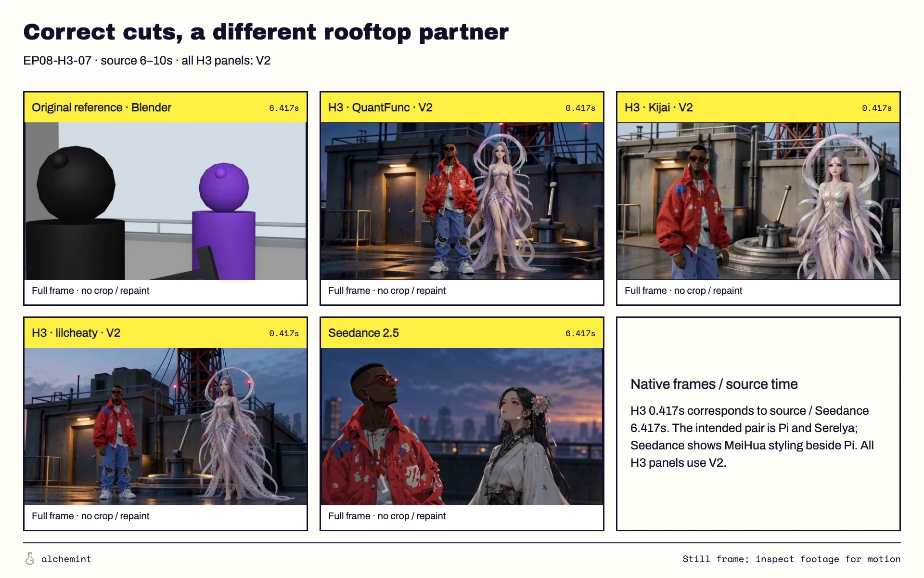Click 'Still frame; inspect footage for motion' note
The height and width of the screenshot is (578, 924).
coord(791,559)
